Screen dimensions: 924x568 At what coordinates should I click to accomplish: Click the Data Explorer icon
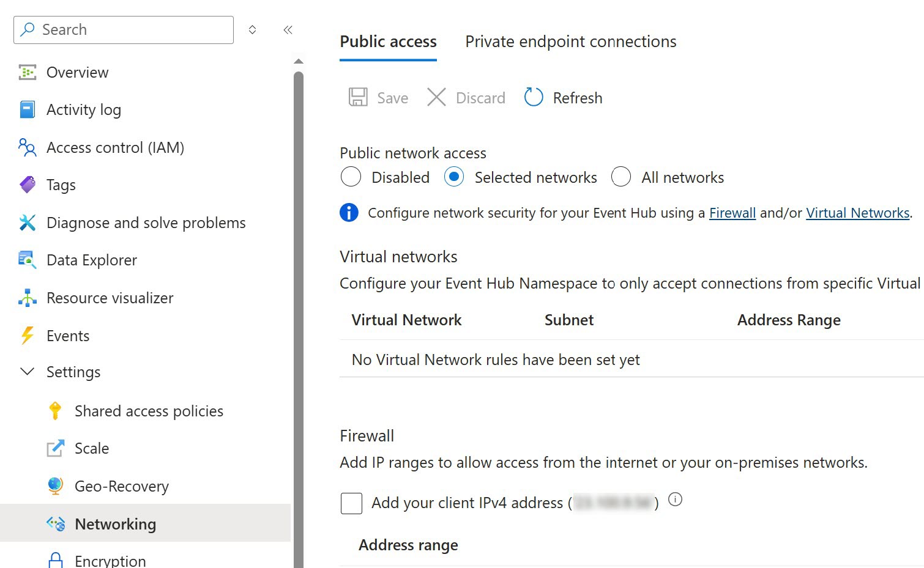[x=28, y=260]
